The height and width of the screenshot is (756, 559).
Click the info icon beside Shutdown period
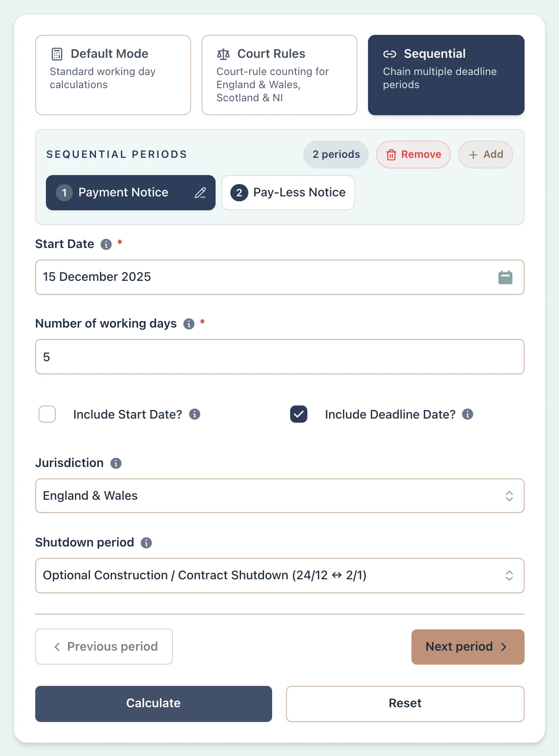[145, 542]
